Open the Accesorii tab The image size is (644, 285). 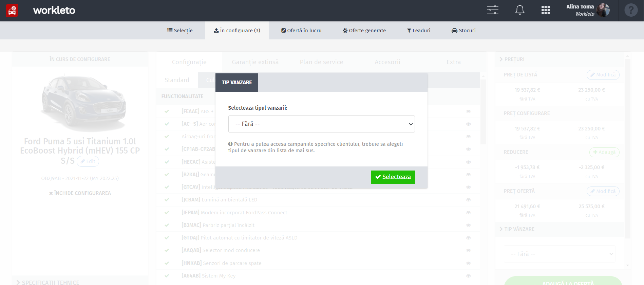tap(387, 62)
